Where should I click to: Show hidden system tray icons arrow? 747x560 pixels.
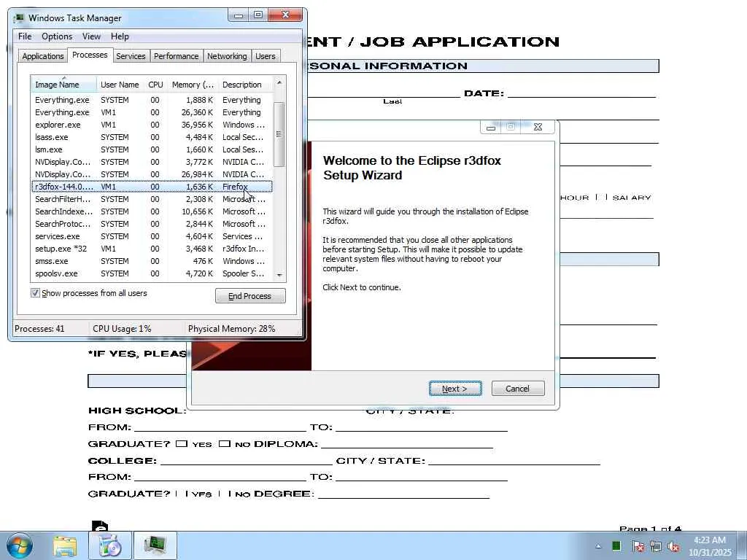598,546
